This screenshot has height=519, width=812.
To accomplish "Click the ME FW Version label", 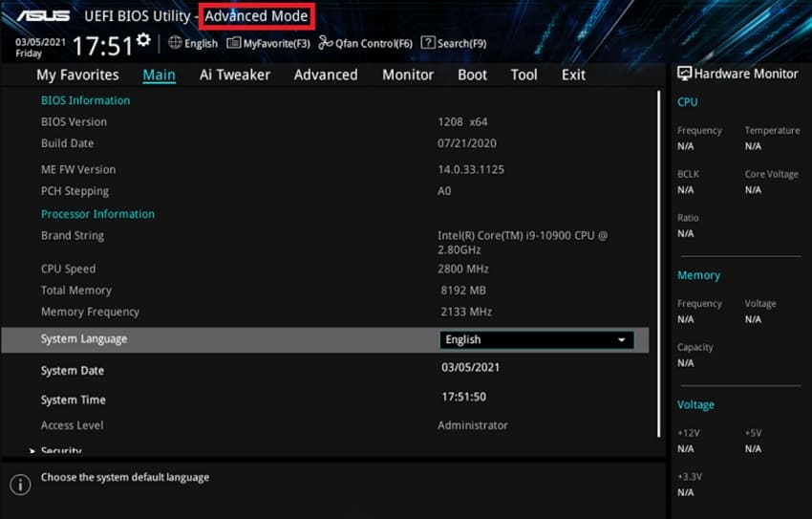I will click(x=78, y=170).
